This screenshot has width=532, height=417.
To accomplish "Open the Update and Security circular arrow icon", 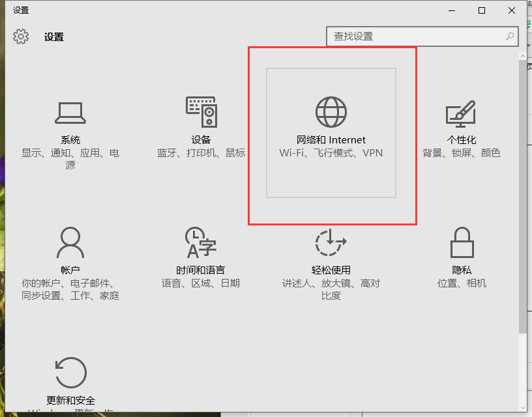I will pos(70,373).
